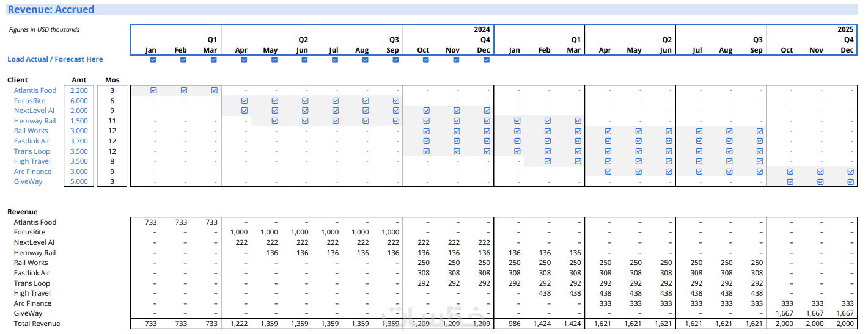Toggle the Load Actual checkbox for Mar 2024
The height and width of the screenshot is (334, 868).
pyautogui.click(x=214, y=60)
